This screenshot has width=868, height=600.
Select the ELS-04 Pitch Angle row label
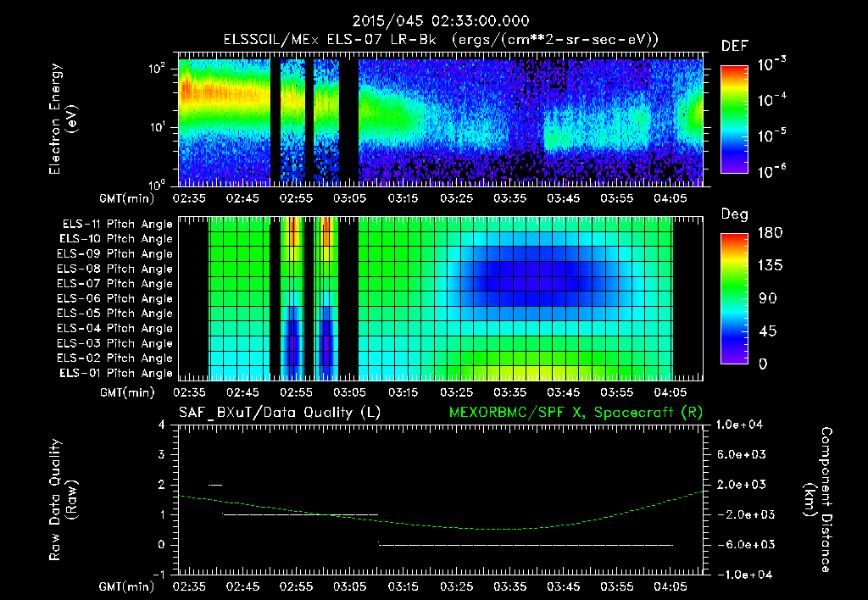[114, 328]
